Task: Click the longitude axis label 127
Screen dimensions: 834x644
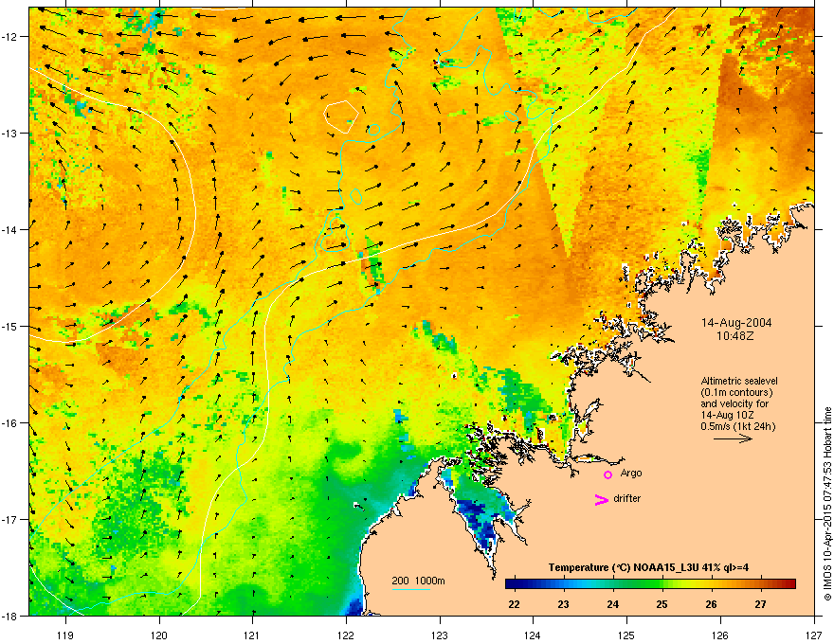Action: pos(814,635)
